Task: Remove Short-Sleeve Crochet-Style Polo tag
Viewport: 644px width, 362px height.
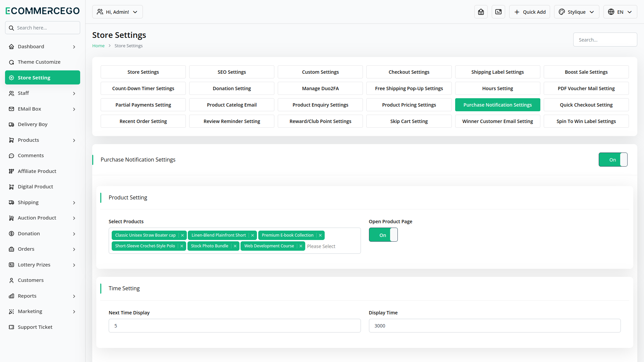Action: click(182, 246)
